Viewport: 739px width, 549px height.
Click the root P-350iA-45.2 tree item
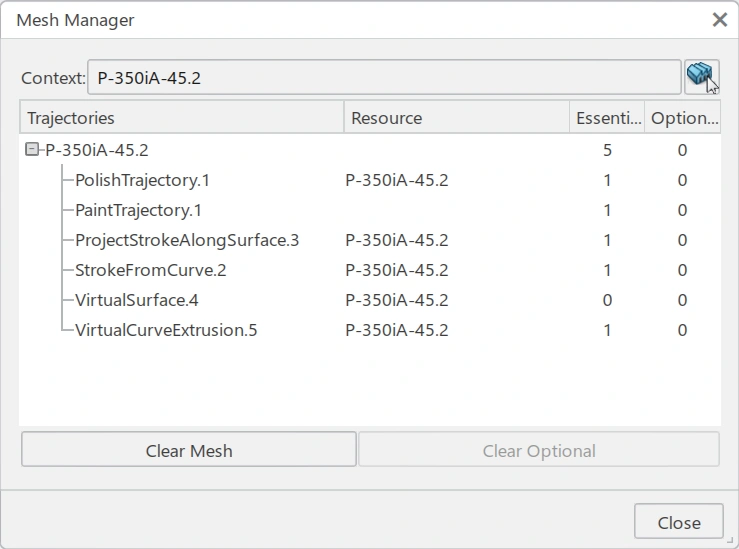pos(97,150)
